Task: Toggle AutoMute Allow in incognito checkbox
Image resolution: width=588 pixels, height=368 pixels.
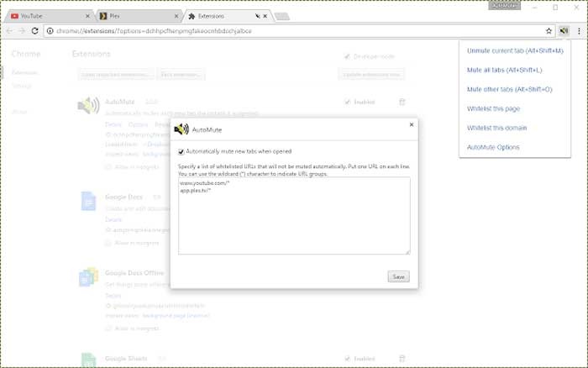Action: 108,167
